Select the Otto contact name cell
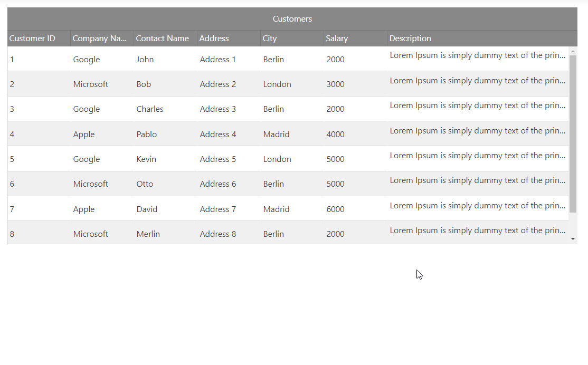588x365 pixels. tap(145, 184)
